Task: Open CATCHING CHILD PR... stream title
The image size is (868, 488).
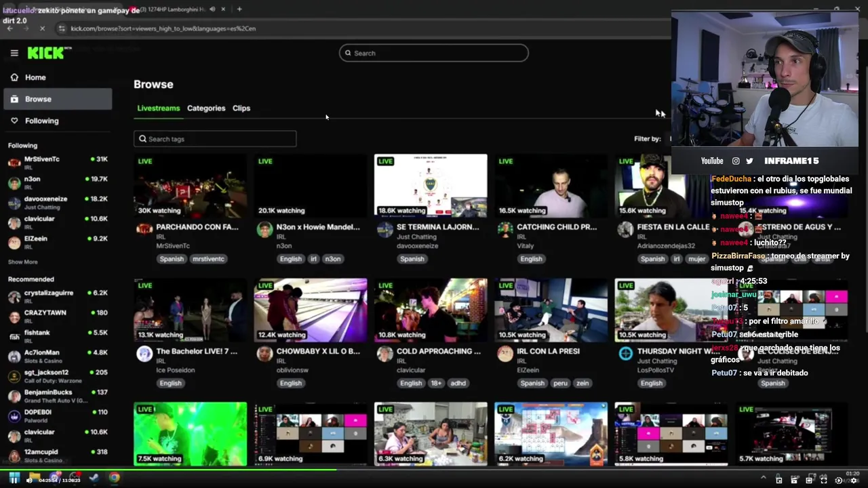Action: [557, 227]
